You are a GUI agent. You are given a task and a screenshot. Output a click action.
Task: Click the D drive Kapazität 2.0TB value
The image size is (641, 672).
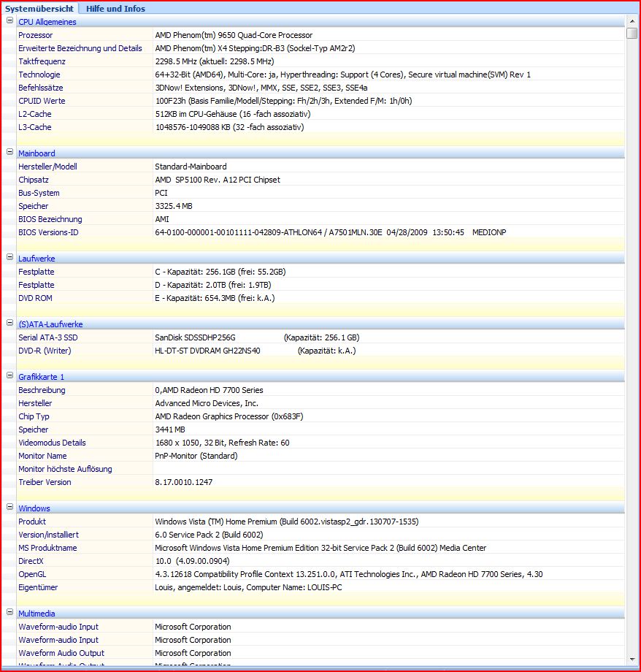pyautogui.click(x=213, y=285)
